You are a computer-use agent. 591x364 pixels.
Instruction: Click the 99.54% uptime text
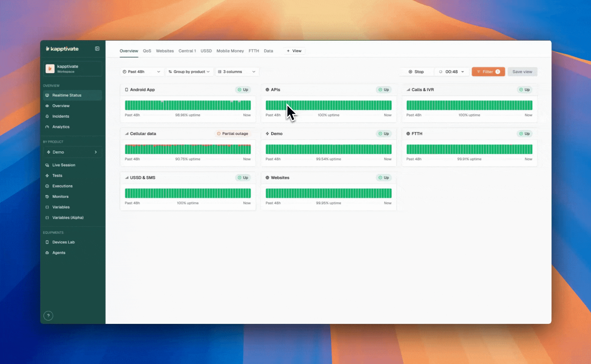[x=329, y=159]
